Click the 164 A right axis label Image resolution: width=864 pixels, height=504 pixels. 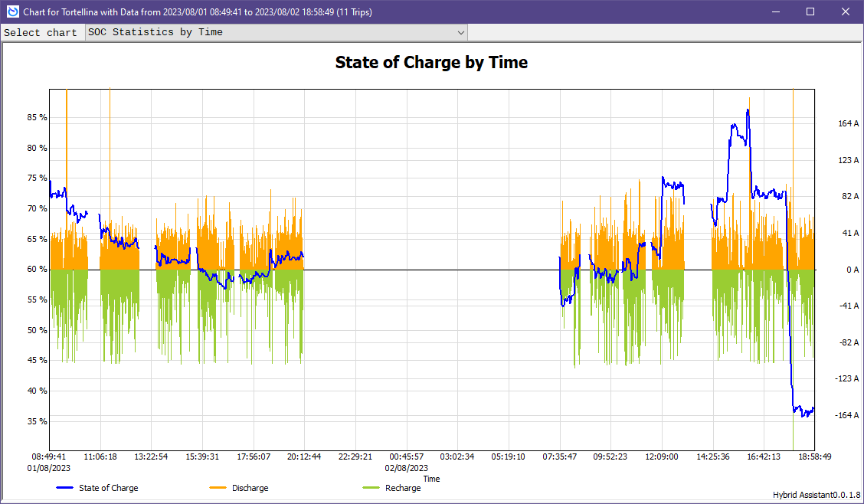[848, 123]
